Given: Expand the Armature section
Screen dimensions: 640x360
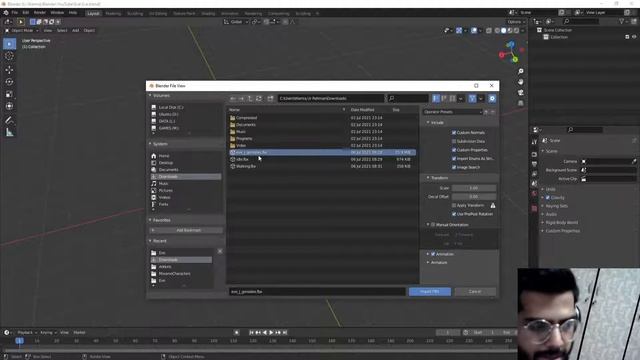Looking at the screenshot, I should pos(428,262).
